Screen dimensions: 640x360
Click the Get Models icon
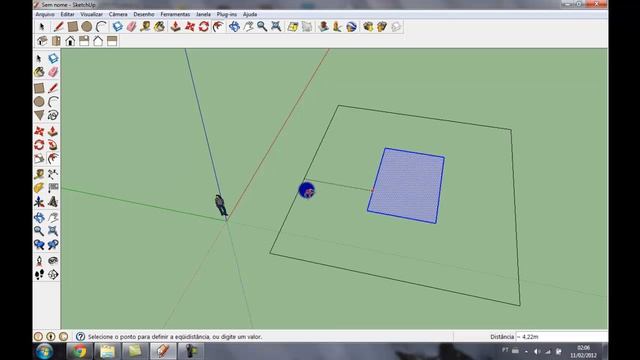pyautogui.click(x=368, y=27)
